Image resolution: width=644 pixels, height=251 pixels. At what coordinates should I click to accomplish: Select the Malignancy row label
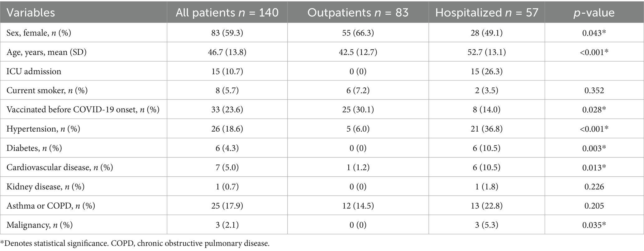pyautogui.click(x=39, y=225)
